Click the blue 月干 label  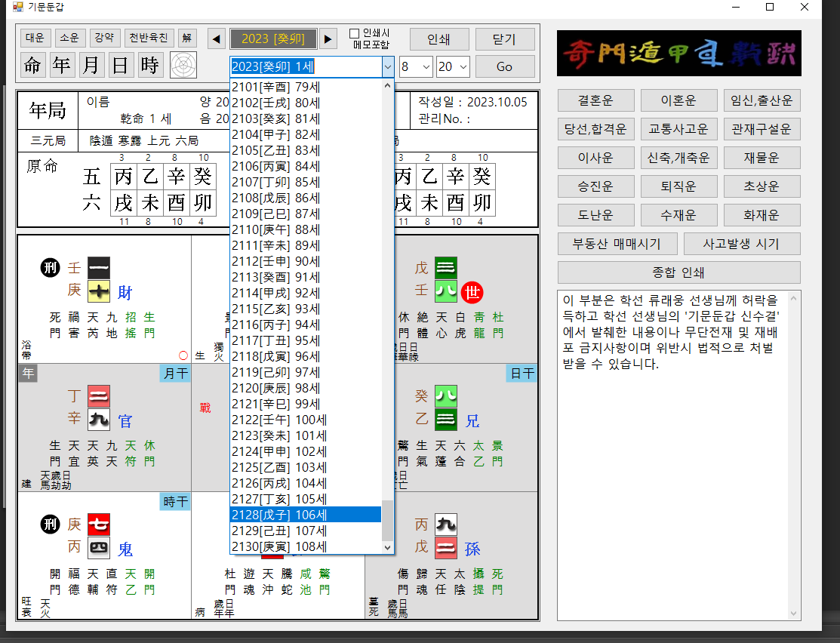[x=175, y=374]
